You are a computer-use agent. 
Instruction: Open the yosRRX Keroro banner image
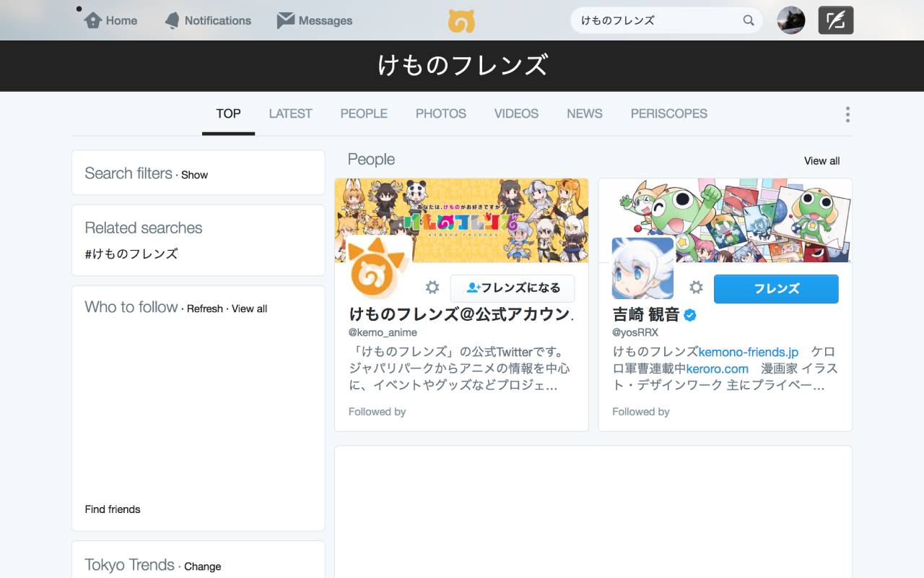pos(725,220)
